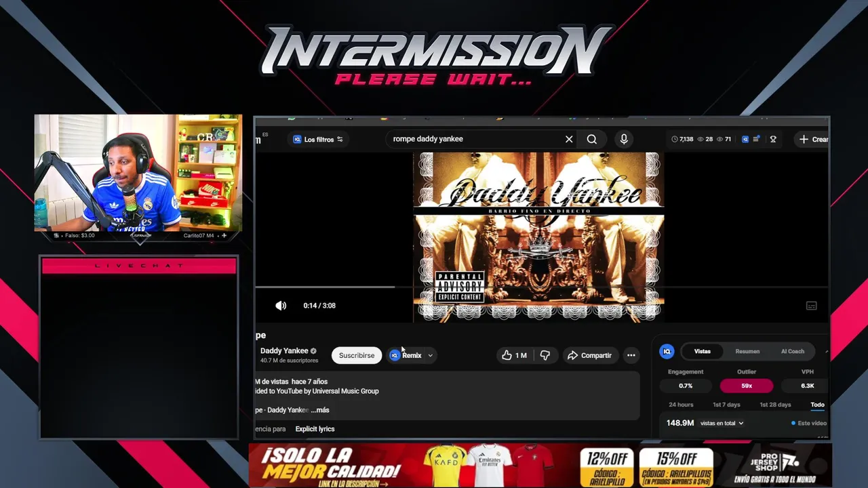The image size is (868, 488).
Task: Click the Compartir share button
Action: click(590, 355)
